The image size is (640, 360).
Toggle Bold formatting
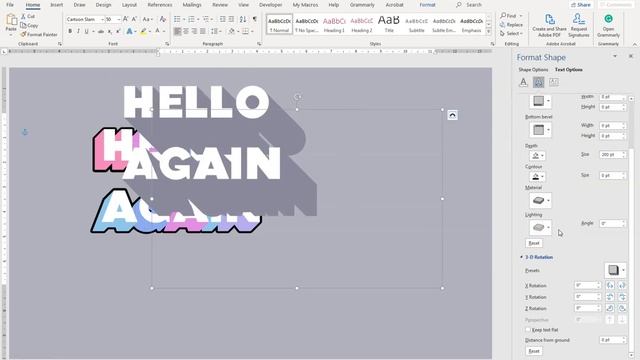tap(70, 31)
